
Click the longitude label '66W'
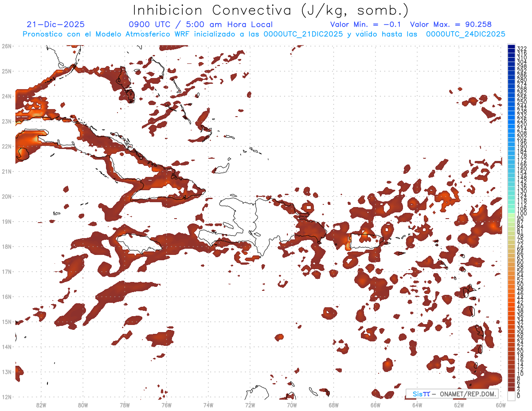[375, 404]
